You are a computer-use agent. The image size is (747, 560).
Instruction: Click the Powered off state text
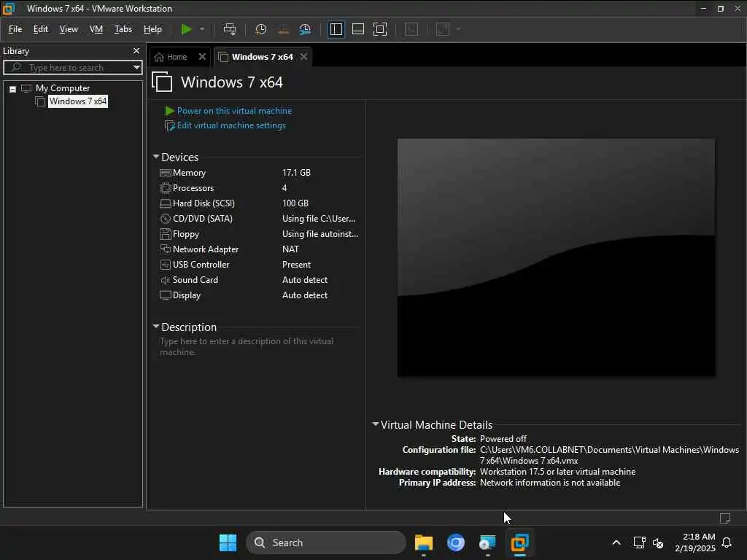(503, 438)
